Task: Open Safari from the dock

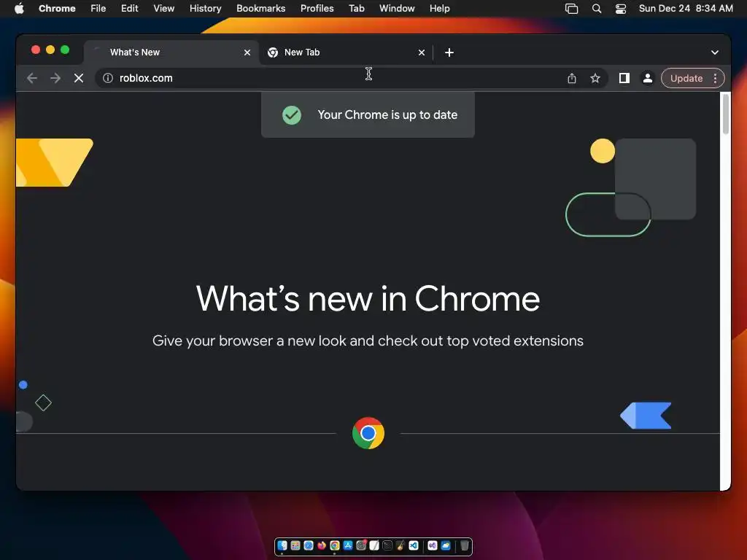Action: [x=309, y=545]
